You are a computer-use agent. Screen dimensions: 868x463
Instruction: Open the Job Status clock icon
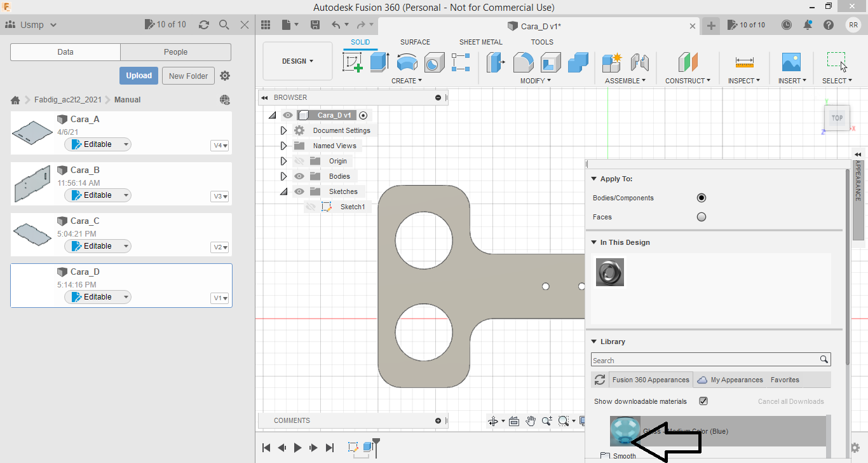[x=787, y=25]
